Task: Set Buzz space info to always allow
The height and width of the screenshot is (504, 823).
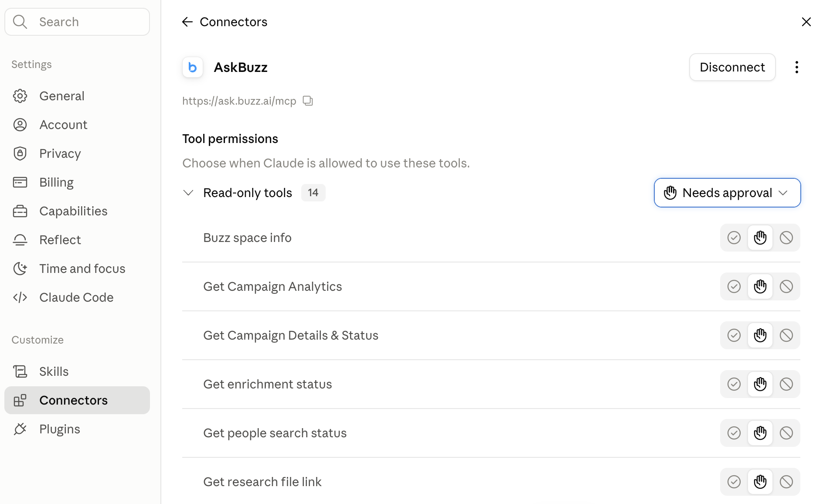Action: 734,238
